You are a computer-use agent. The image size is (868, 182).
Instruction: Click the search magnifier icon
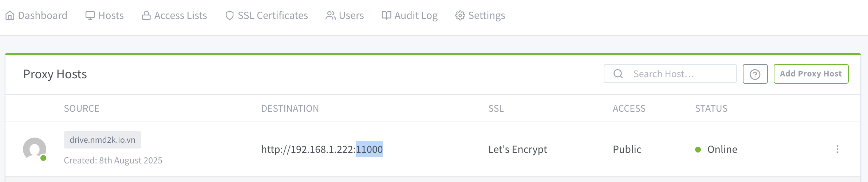(x=618, y=74)
